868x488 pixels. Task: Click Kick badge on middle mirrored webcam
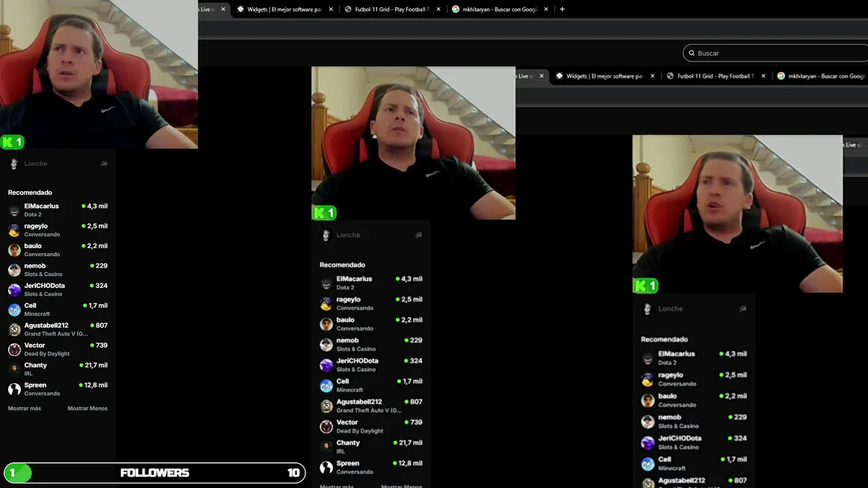324,213
